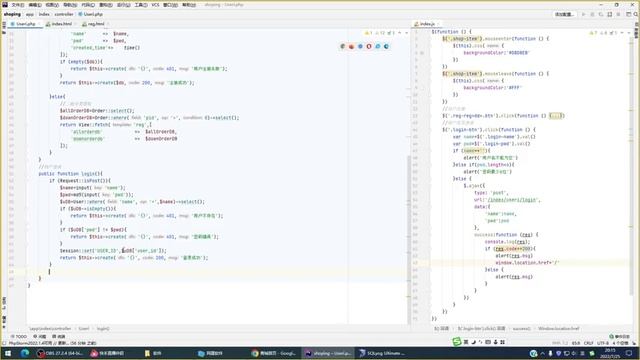Open Microsoft Edge from taskbar
Image resolution: width=640 pixels, height=360 pixels.
coord(25,353)
